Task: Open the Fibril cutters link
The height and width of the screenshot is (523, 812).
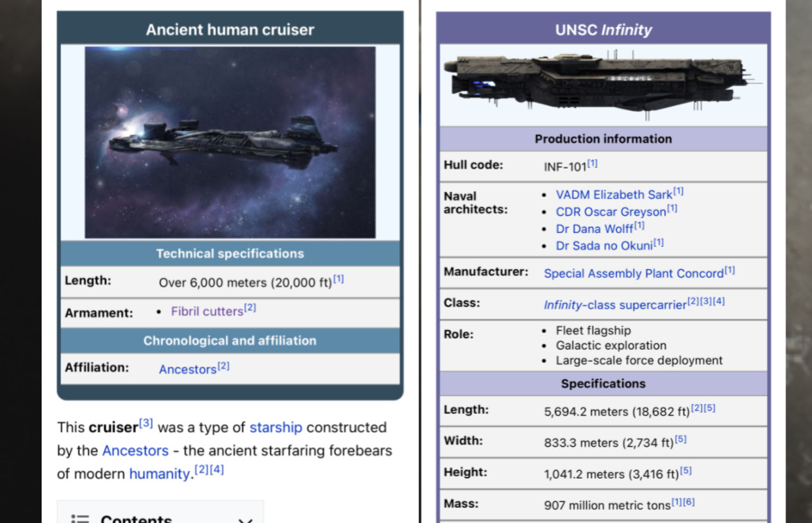Action: [x=207, y=311]
